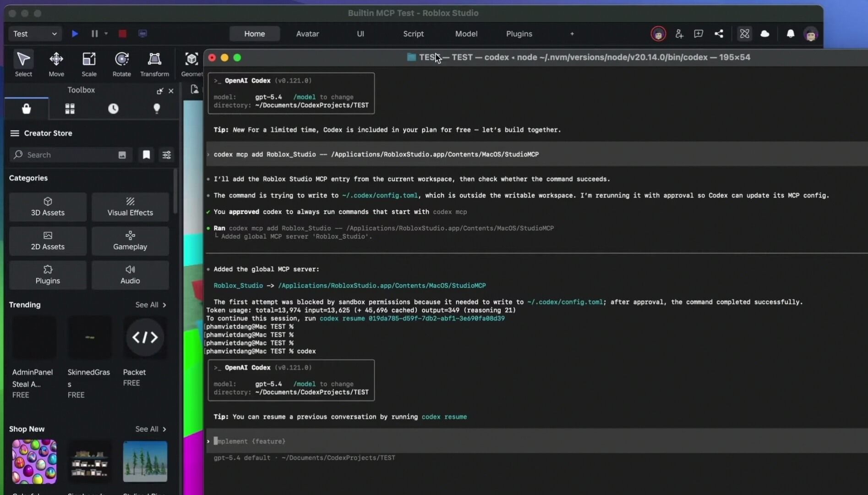Open the Model ribbon tab
The height and width of the screenshot is (495, 868).
[466, 33]
